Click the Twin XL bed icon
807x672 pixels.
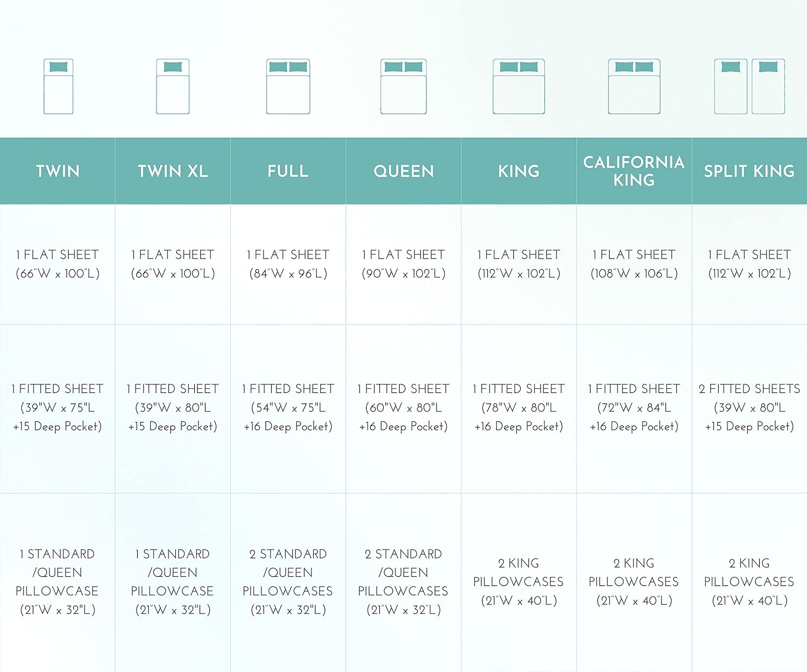[x=173, y=87]
